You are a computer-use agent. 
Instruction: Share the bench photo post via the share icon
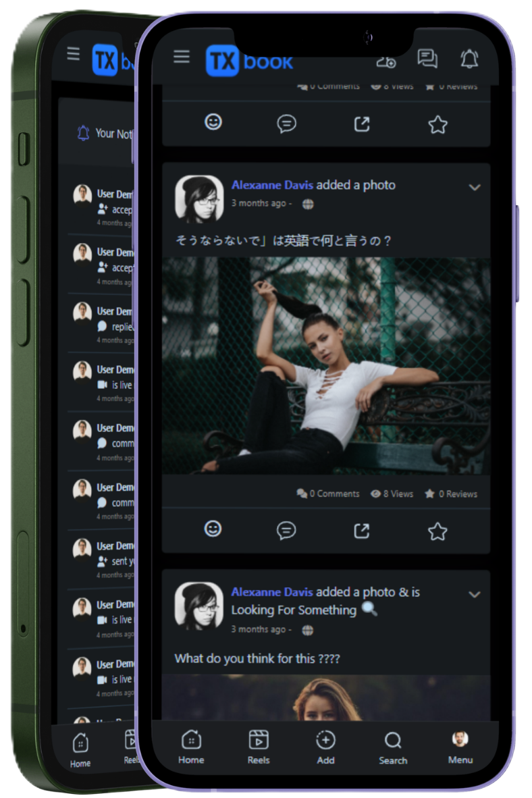point(361,531)
